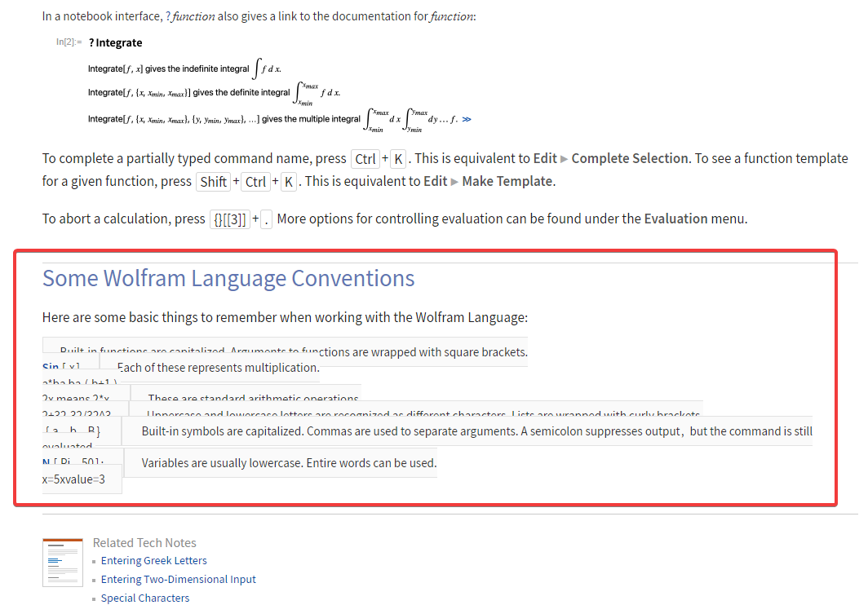Screen dimensions: 868x605
Task: Click 'gives the indefinite integral' description line
Action: pos(184,69)
